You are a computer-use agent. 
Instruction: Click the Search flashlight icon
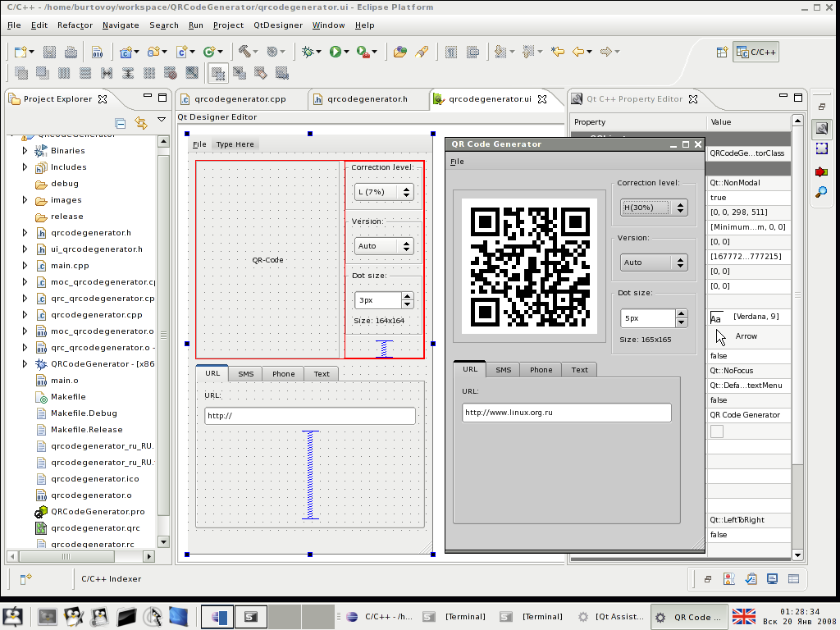pos(422,52)
